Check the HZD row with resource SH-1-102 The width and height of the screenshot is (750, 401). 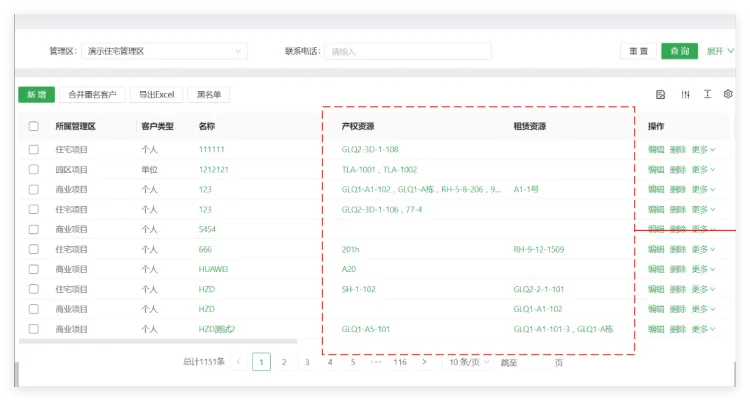point(33,289)
